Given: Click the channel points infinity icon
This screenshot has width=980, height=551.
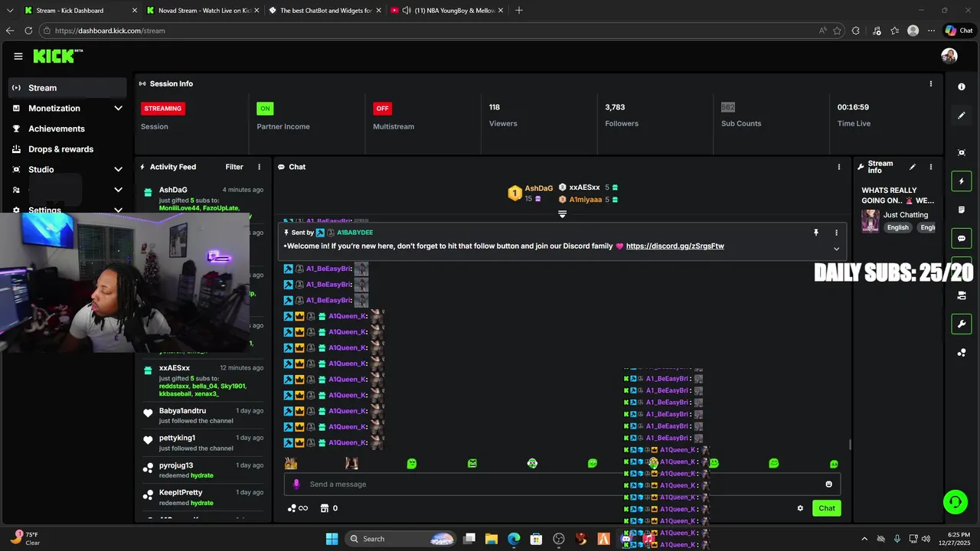Looking at the screenshot, I should click(298, 508).
